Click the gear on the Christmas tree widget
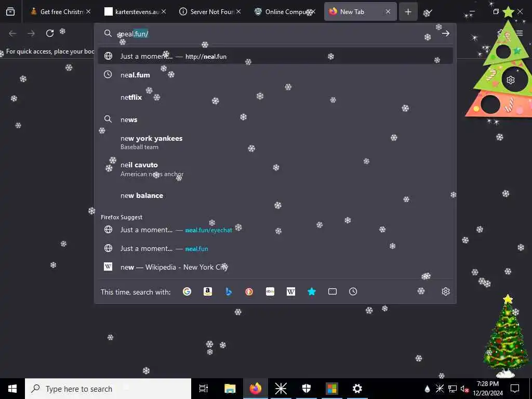The width and height of the screenshot is (532, 399). (x=511, y=79)
